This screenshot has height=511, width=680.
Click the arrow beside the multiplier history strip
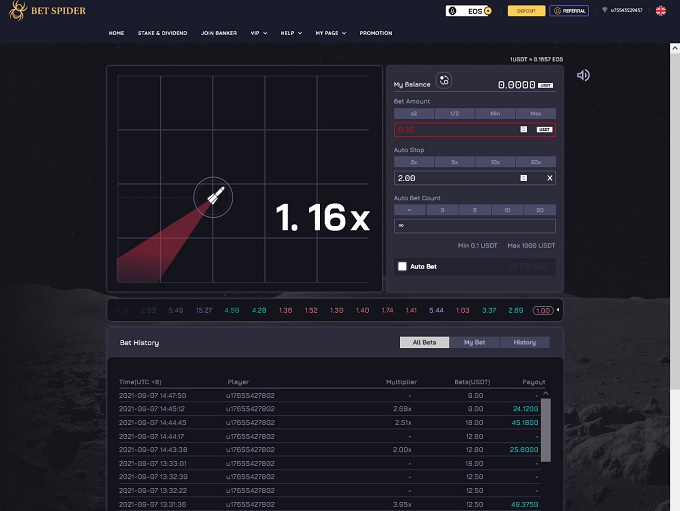point(558,311)
